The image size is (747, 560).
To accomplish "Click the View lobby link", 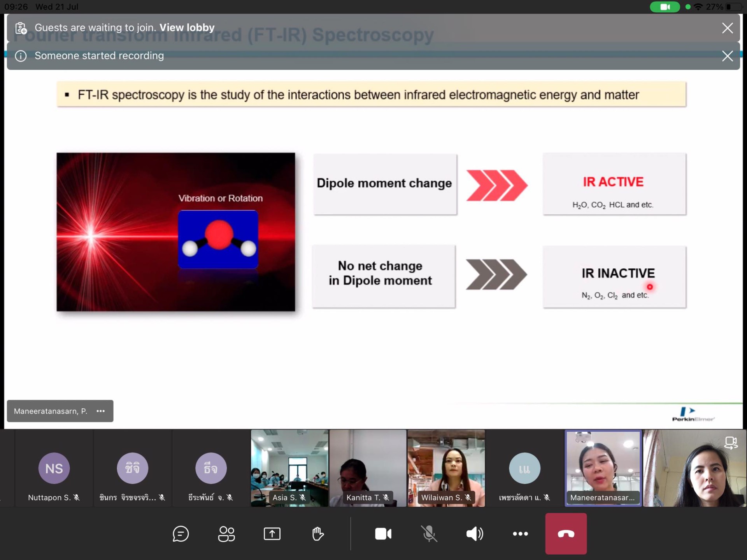I will tap(187, 28).
